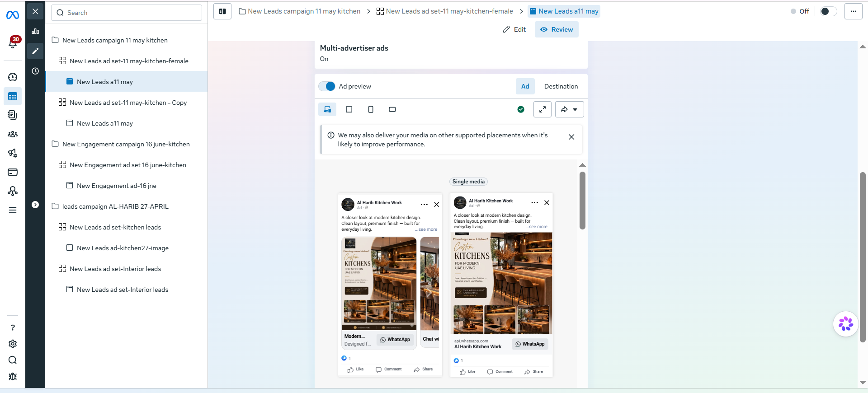Switch to the Ad tab
868x393 pixels.
(525, 86)
